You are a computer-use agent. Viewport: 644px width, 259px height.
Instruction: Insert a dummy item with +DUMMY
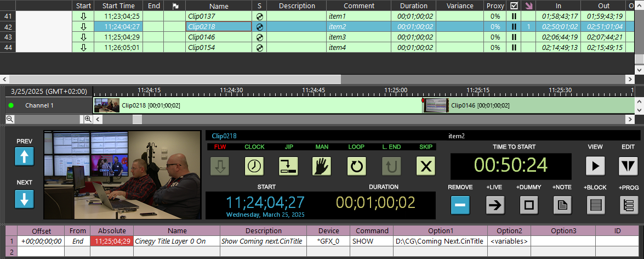(529, 205)
